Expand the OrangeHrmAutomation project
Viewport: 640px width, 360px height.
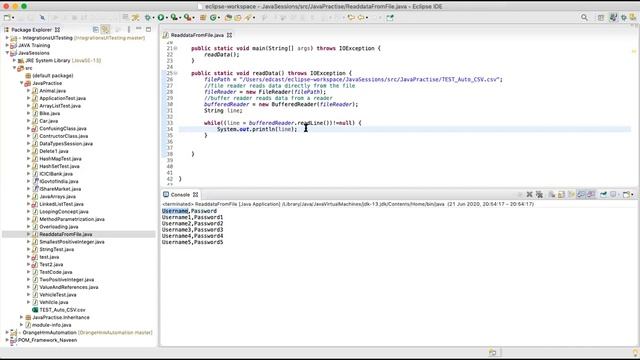[x=7, y=332]
